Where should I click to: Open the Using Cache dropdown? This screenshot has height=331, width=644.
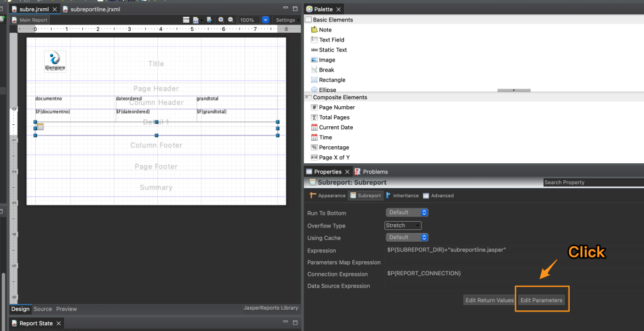pos(407,237)
